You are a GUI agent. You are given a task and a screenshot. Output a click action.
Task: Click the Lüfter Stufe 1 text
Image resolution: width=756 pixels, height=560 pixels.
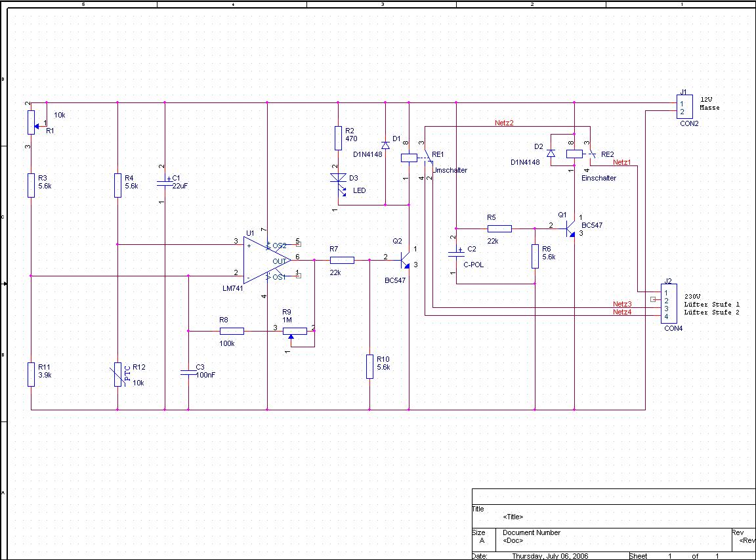point(711,305)
